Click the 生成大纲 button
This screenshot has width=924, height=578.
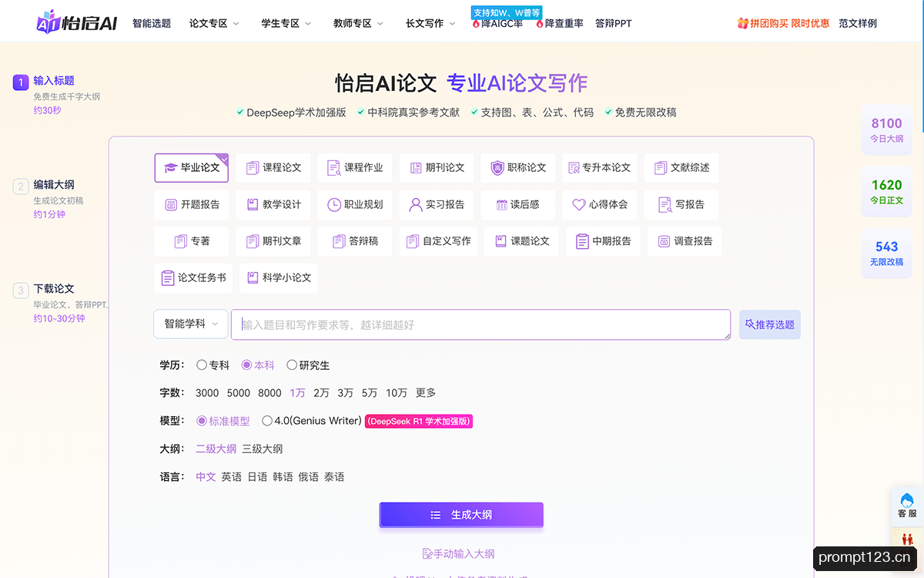461,515
